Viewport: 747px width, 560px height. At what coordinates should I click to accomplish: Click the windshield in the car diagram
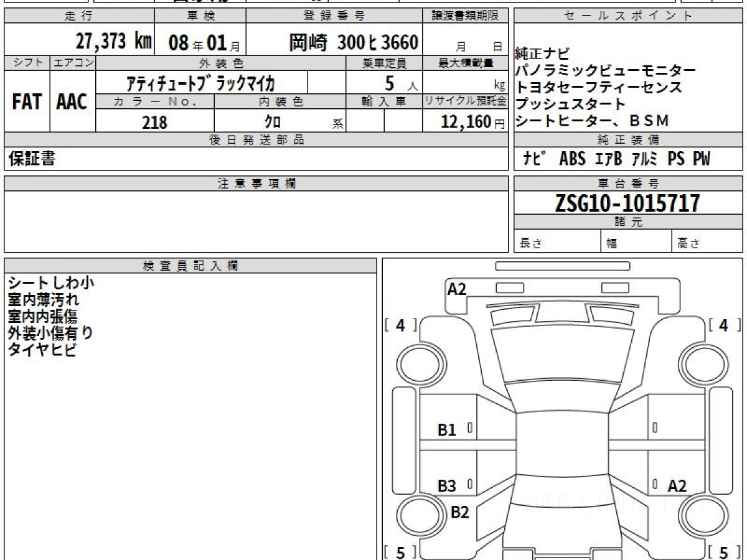click(562, 353)
